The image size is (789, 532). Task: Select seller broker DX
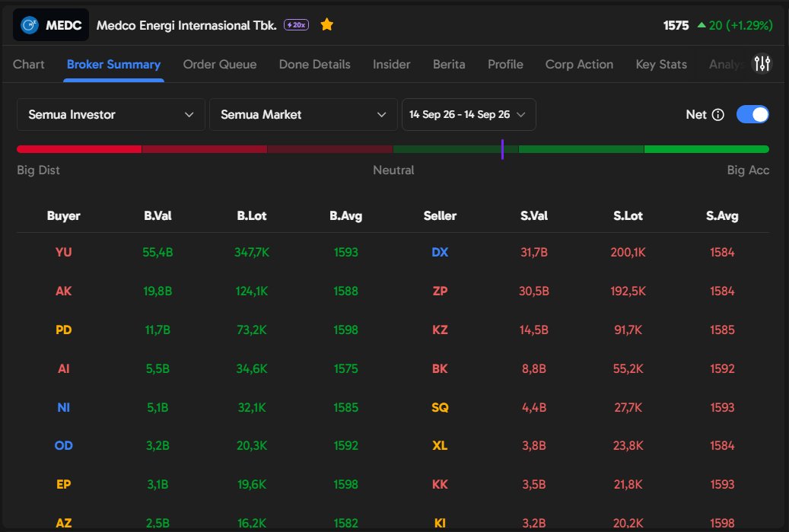[x=440, y=252]
